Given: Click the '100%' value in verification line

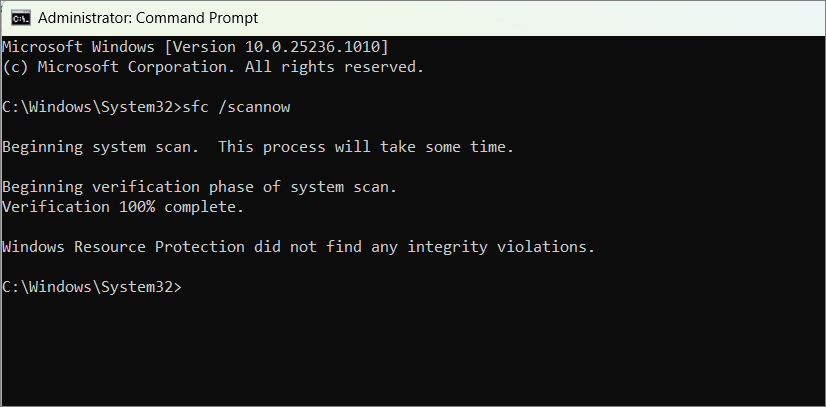Looking at the screenshot, I should tap(137, 207).
